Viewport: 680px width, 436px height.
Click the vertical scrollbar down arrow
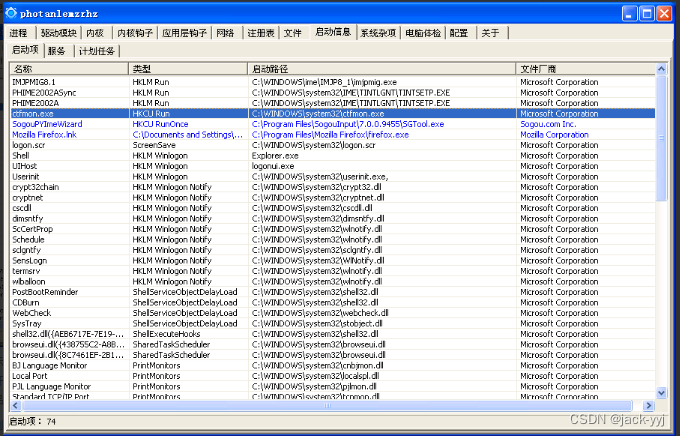coord(661,393)
